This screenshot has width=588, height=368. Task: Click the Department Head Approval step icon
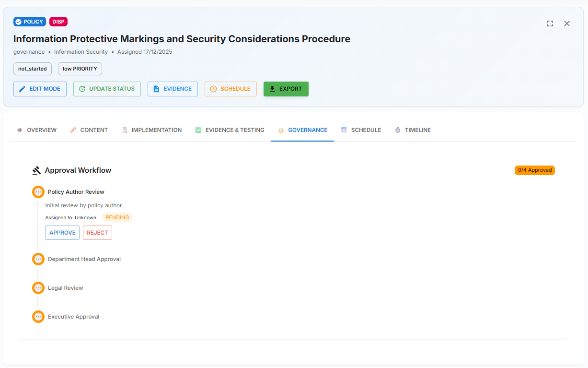click(x=38, y=259)
